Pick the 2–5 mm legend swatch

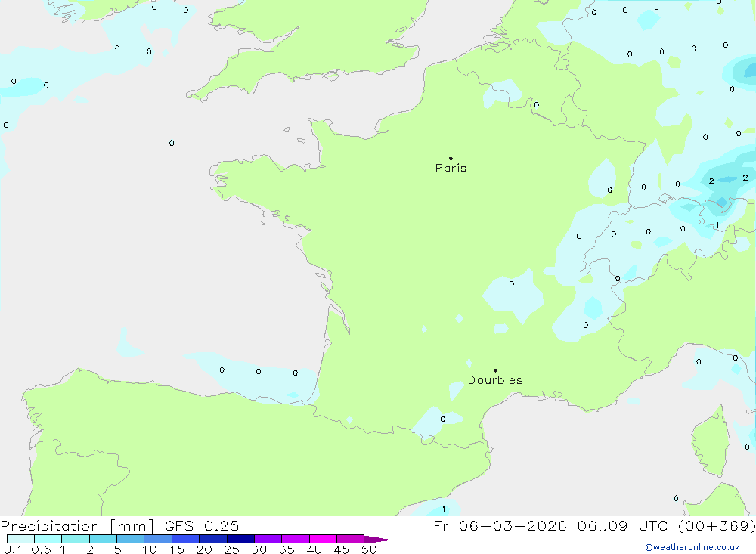pos(103,539)
